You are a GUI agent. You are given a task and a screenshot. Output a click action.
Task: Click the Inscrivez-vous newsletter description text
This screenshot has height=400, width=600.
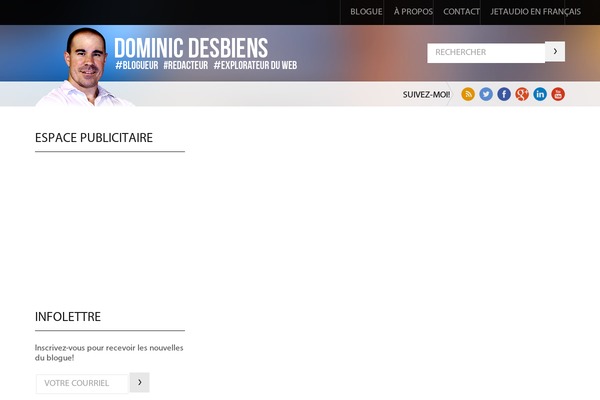(109, 353)
